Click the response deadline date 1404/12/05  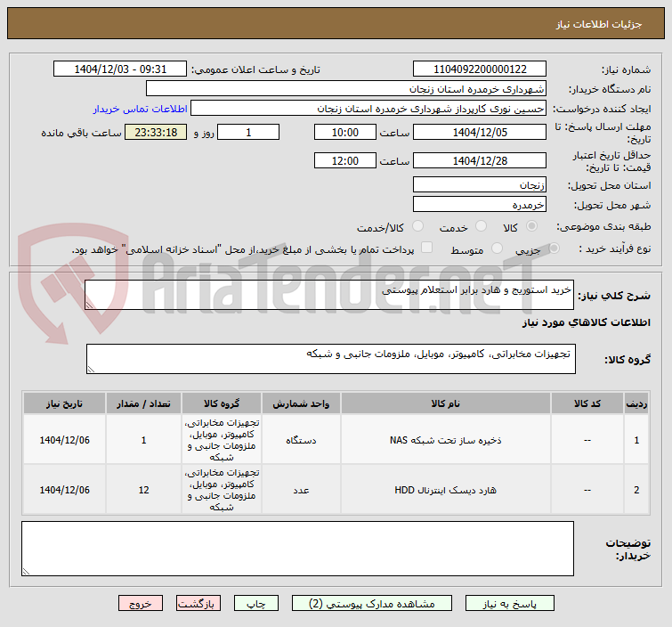(x=480, y=132)
